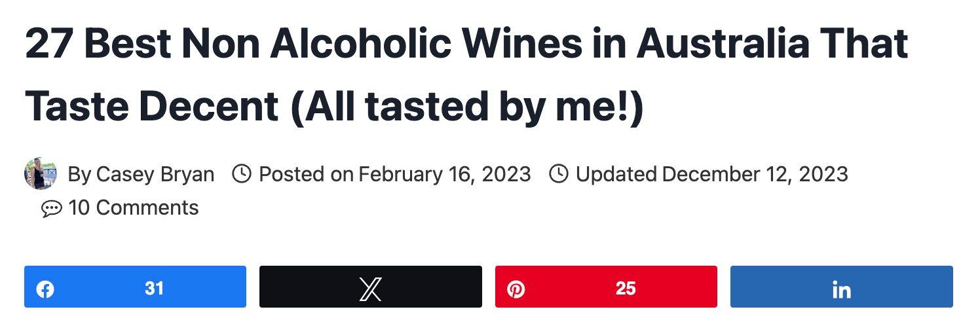The image size is (980, 322).
Task: Click the Facebook logo icon
Action: click(45, 289)
